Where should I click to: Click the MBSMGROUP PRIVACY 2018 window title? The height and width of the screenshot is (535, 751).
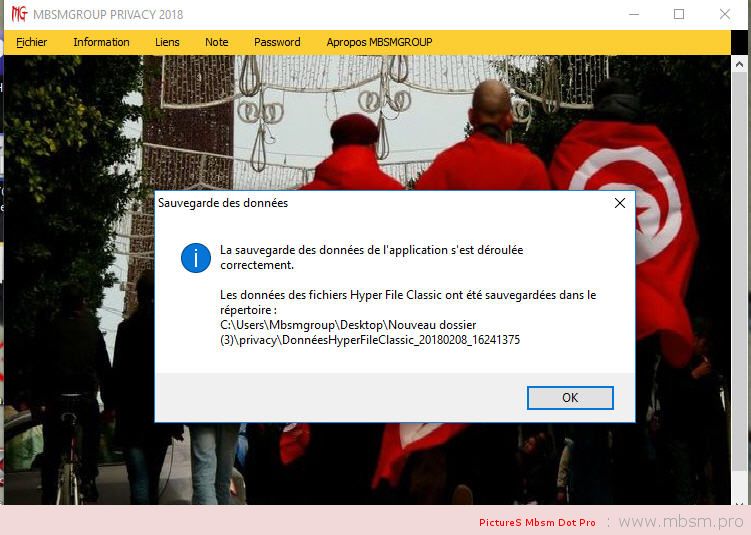pyautogui.click(x=109, y=14)
